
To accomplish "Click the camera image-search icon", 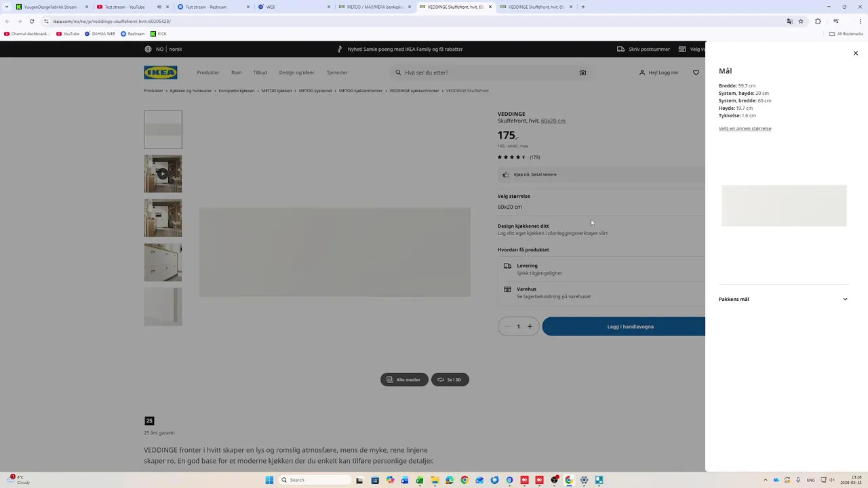I will tap(583, 73).
